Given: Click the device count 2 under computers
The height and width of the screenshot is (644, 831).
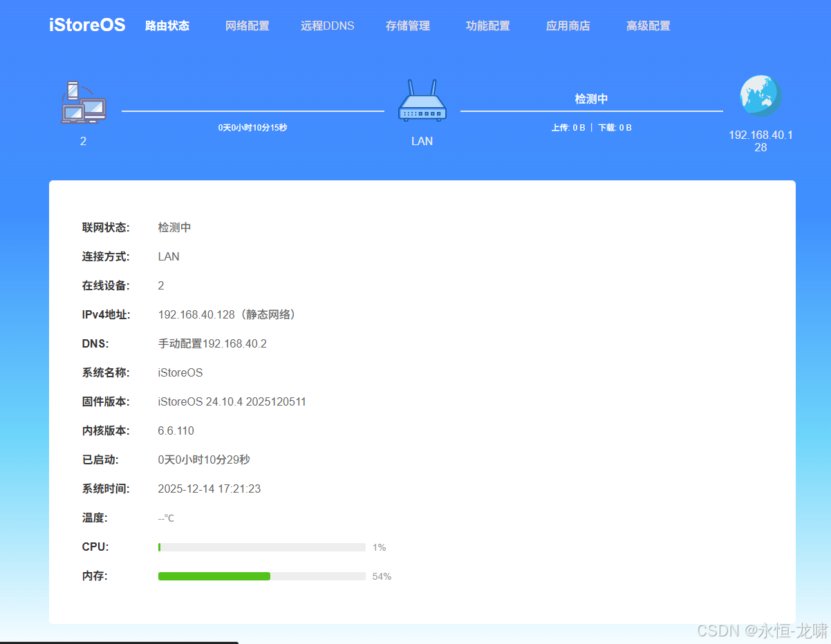Looking at the screenshot, I should click(83, 141).
